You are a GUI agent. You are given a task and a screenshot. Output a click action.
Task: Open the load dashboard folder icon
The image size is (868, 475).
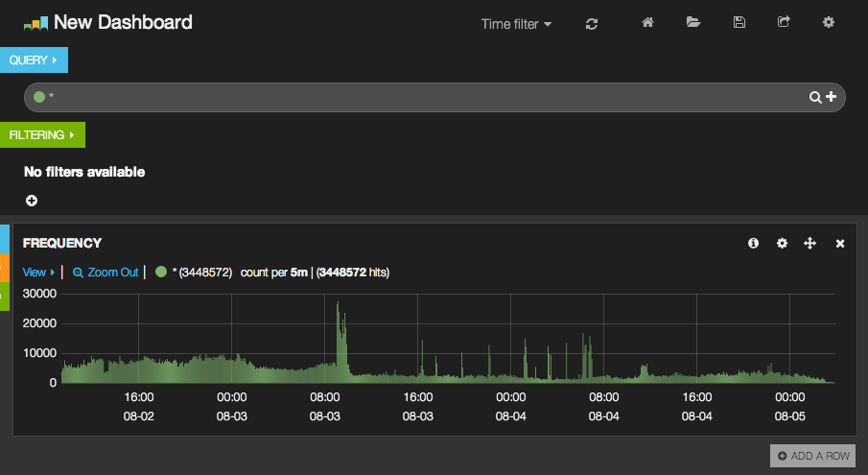693,22
